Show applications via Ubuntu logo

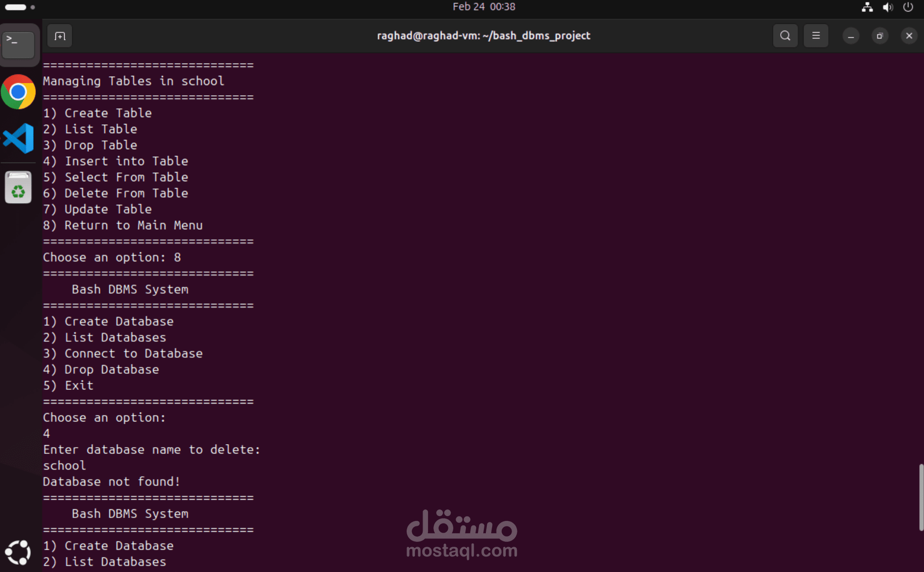tap(18, 553)
